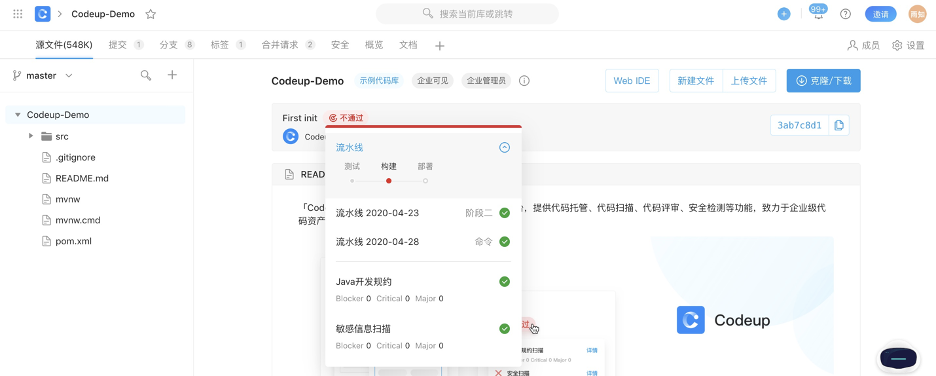
Task: Open the user avatar menu
Action: point(917,14)
